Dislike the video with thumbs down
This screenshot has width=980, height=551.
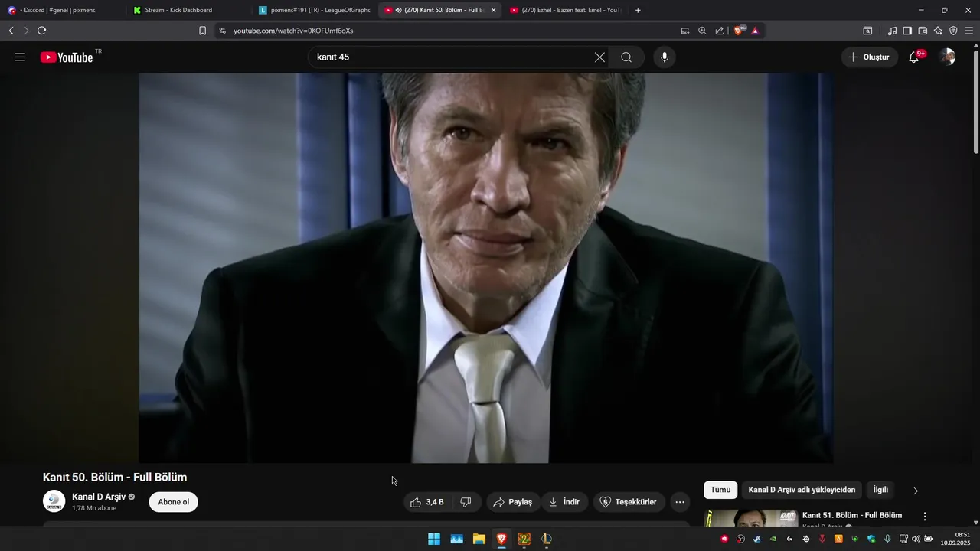pyautogui.click(x=465, y=502)
